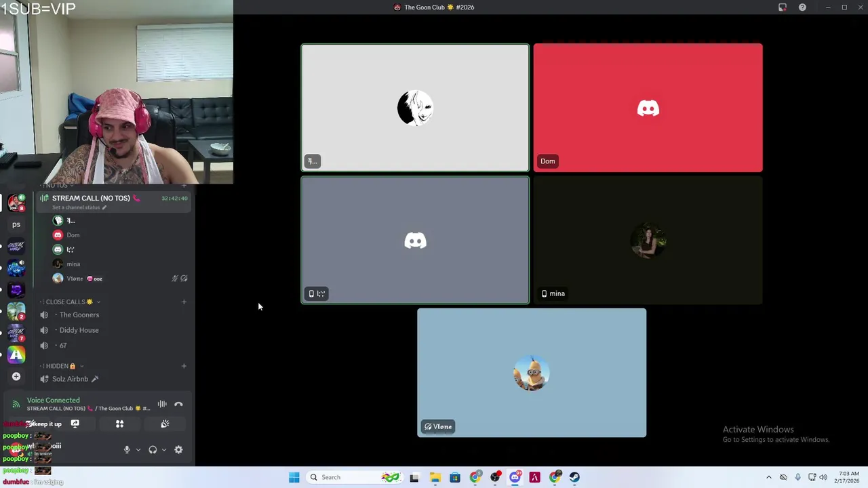
Task: Focus Vlone's light blue video tile
Action: [x=532, y=373]
